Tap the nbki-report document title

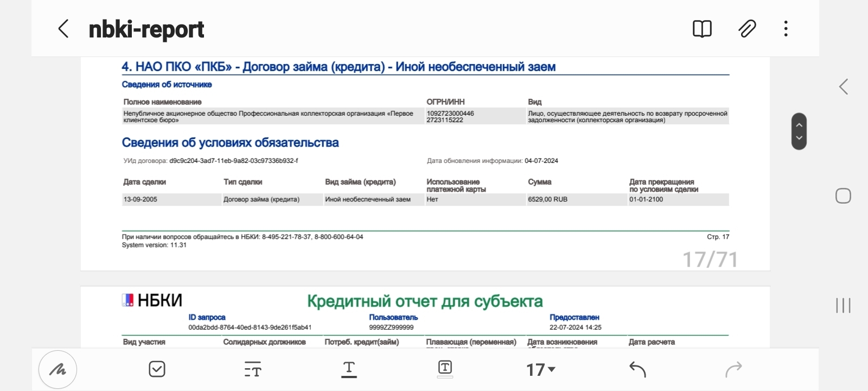click(146, 29)
